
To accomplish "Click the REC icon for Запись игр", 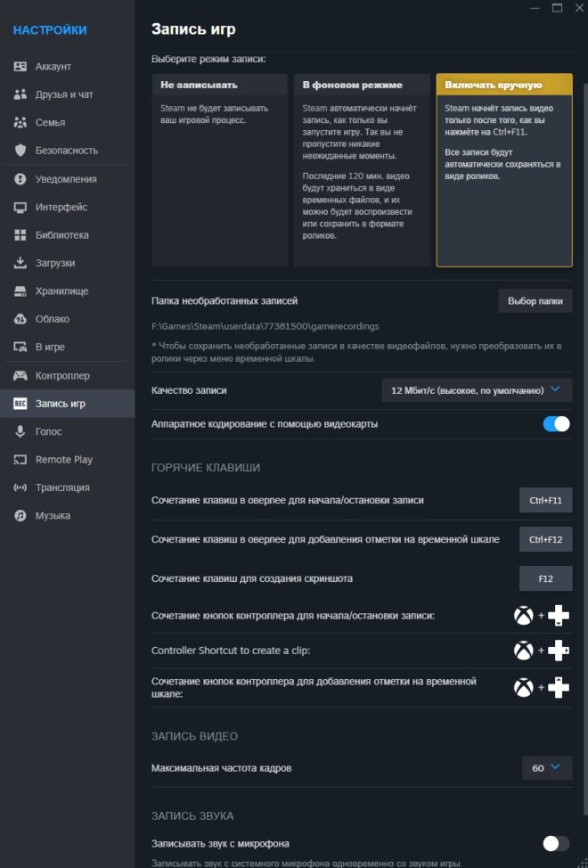I will coord(20,404).
